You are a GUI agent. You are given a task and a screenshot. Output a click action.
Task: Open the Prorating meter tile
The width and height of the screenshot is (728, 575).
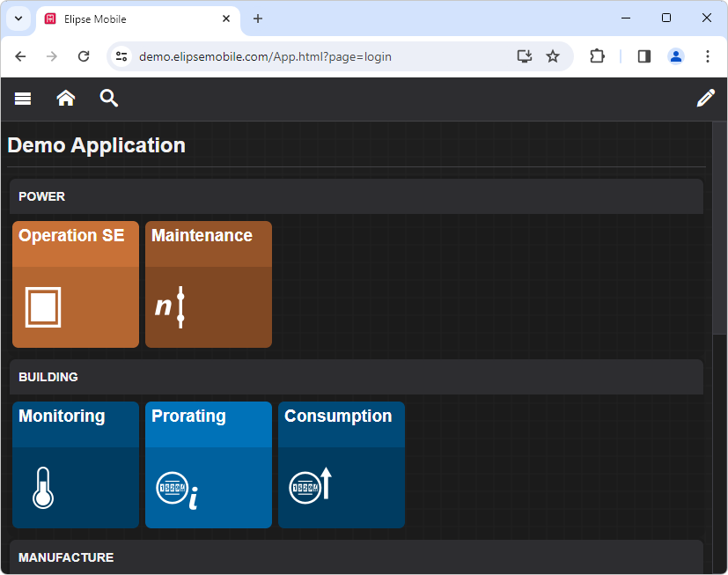coord(209,465)
